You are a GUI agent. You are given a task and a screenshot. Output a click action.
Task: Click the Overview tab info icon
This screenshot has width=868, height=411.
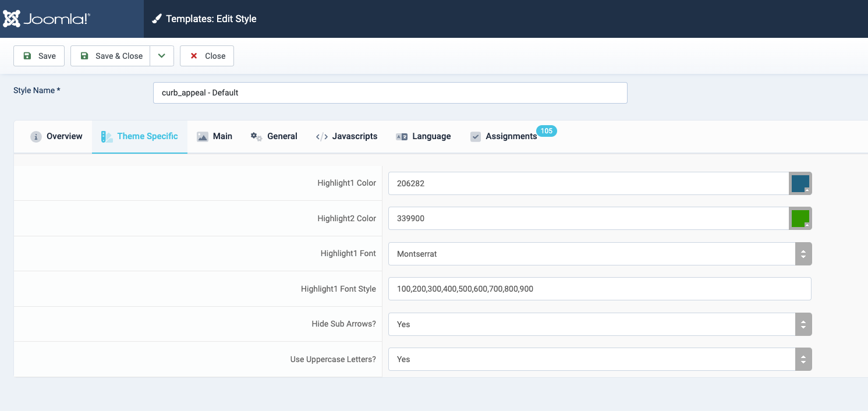click(x=36, y=137)
